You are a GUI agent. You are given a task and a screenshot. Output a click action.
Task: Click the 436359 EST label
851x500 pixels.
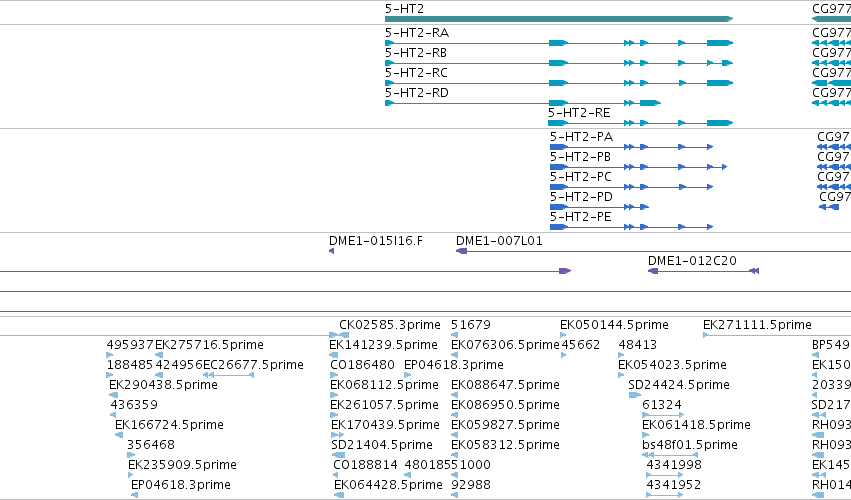[x=134, y=405]
